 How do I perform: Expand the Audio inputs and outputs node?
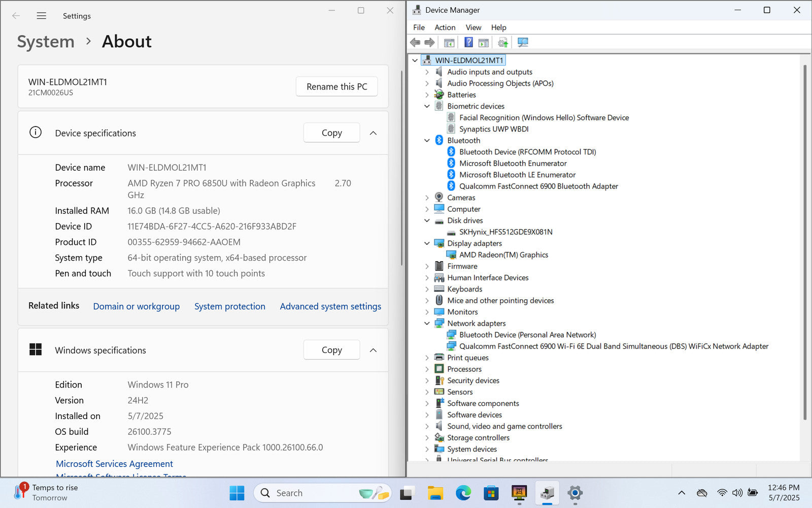tap(427, 72)
